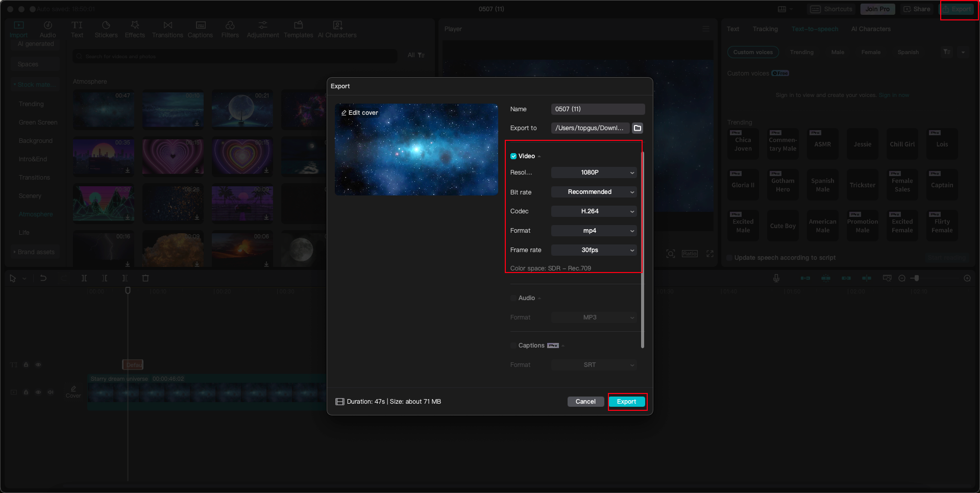The width and height of the screenshot is (980, 493).
Task: Click the Delete left tool in timeline toolbar
Action: point(105,278)
